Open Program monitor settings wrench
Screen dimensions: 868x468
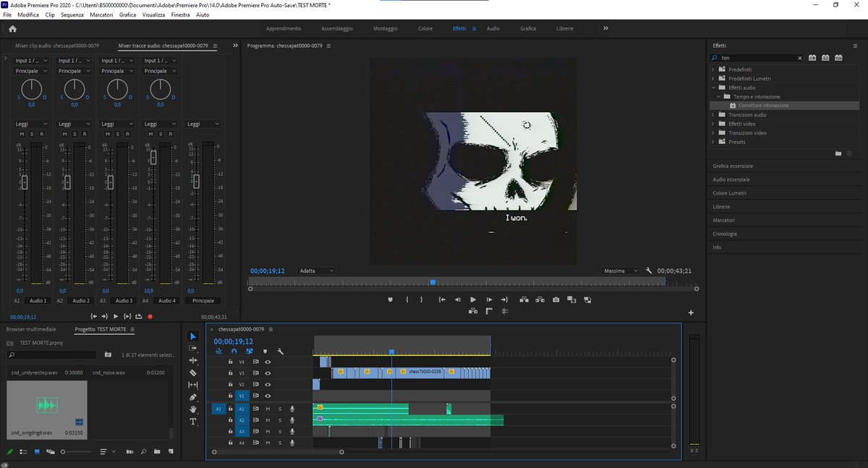pyautogui.click(x=649, y=271)
